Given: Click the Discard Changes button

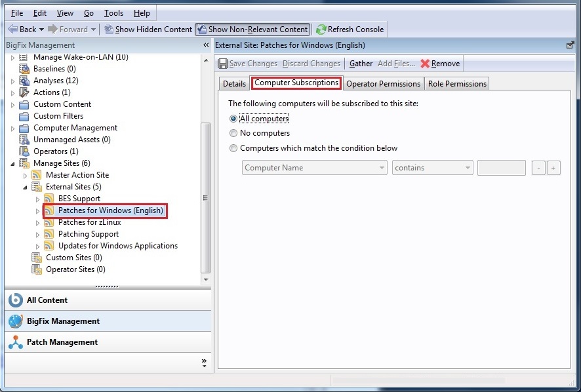Looking at the screenshot, I should 311,64.
